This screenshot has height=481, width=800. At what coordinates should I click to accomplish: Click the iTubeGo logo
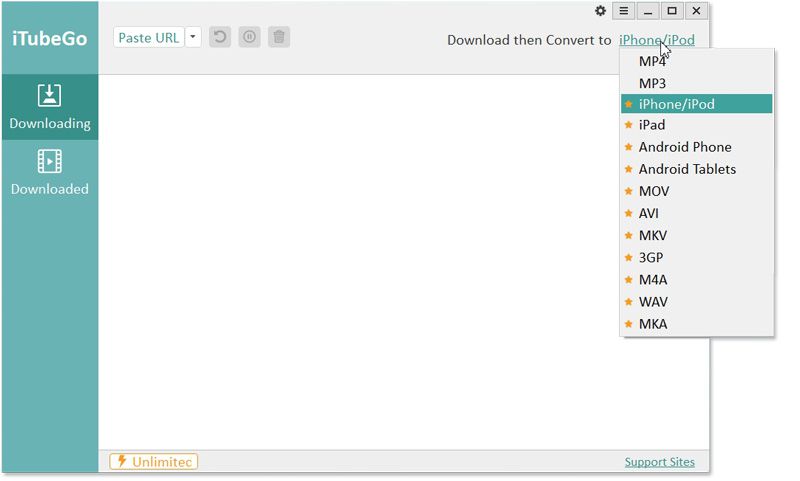[49, 39]
